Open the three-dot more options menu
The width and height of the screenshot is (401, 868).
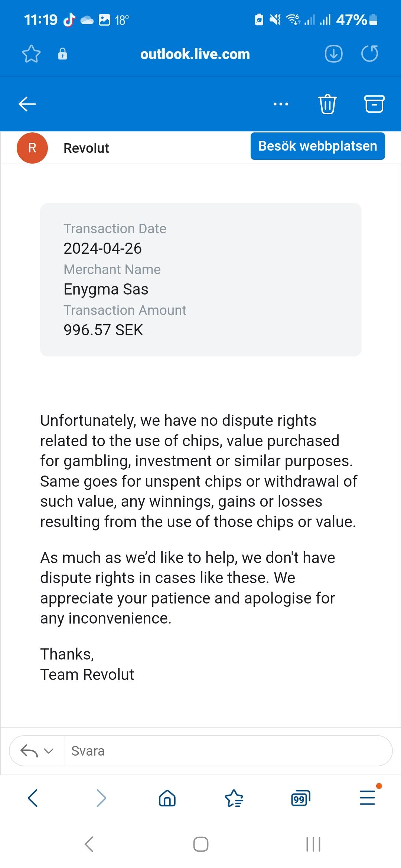[281, 104]
